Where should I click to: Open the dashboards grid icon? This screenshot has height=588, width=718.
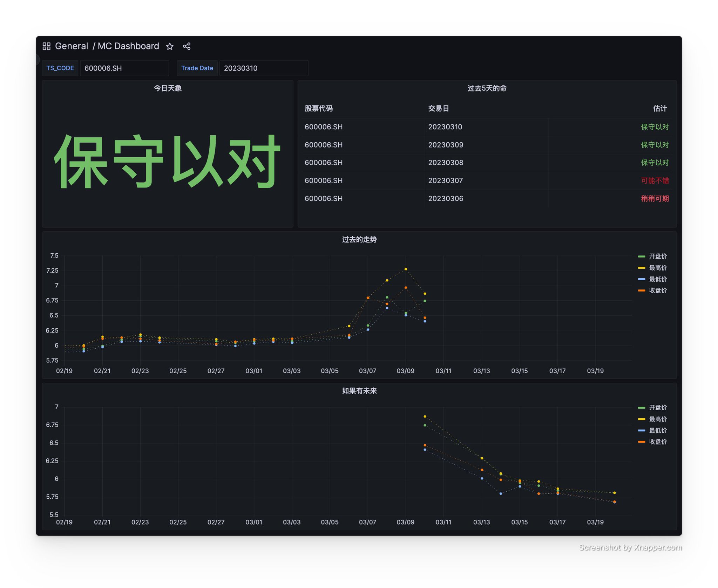[x=46, y=46]
